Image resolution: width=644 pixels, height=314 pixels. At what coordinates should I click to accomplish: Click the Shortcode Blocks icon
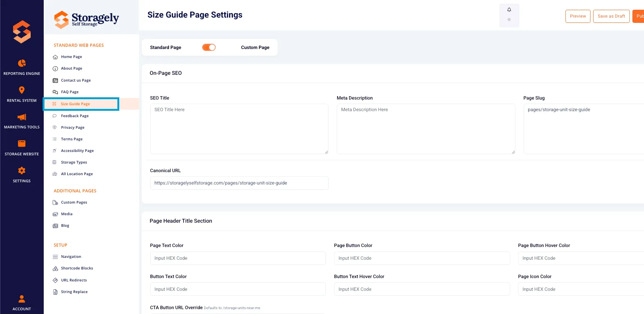55,268
